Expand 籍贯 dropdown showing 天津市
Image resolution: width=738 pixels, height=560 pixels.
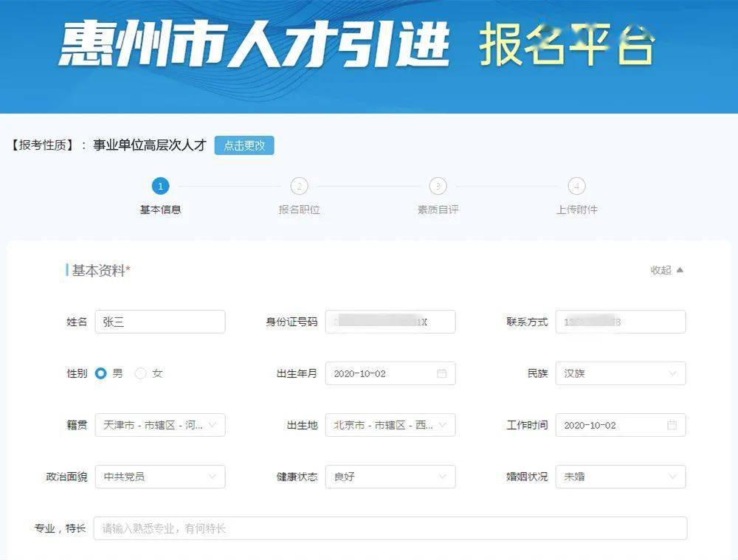click(x=160, y=425)
